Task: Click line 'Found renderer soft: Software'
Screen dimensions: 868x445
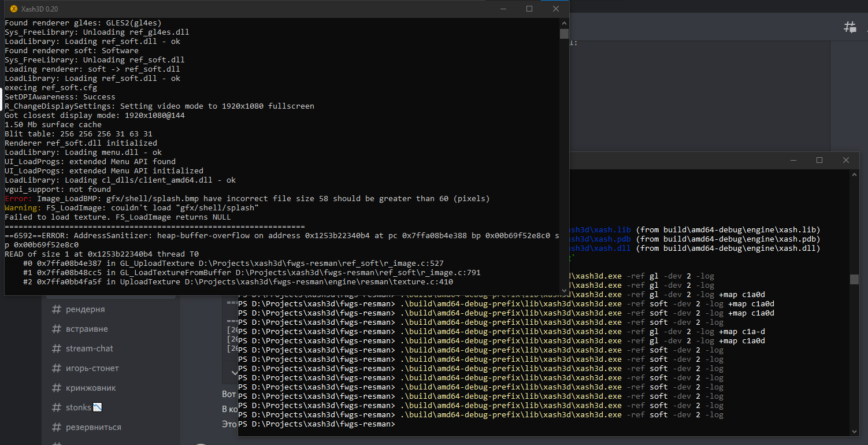Action: pos(71,50)
